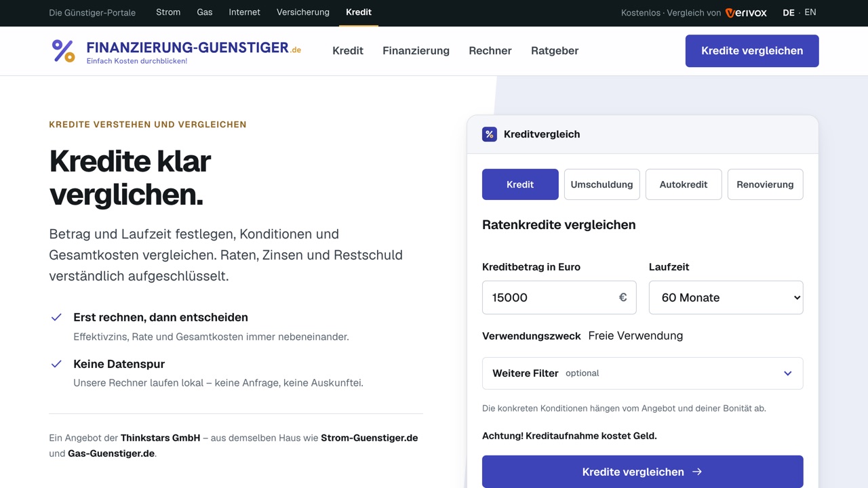Open the Versicherung portal link in top bar
This screenshot has height=488, width=868.
coord(303,12)
